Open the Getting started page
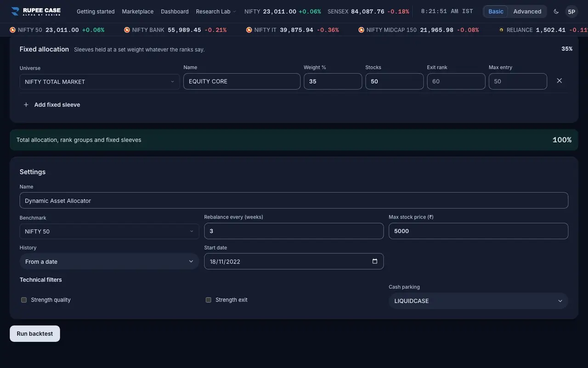 96,11
